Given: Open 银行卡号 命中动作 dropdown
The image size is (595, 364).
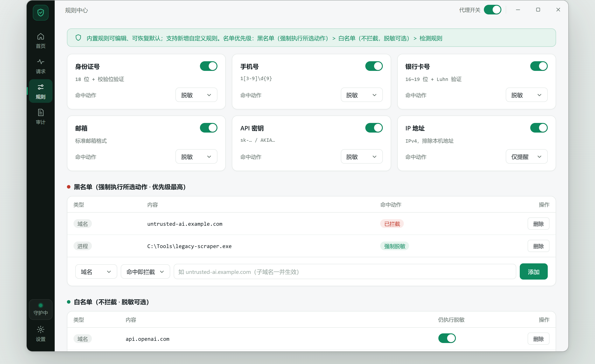Looking at the screenshot, I should pyautogui.click(x=526, y=95).
